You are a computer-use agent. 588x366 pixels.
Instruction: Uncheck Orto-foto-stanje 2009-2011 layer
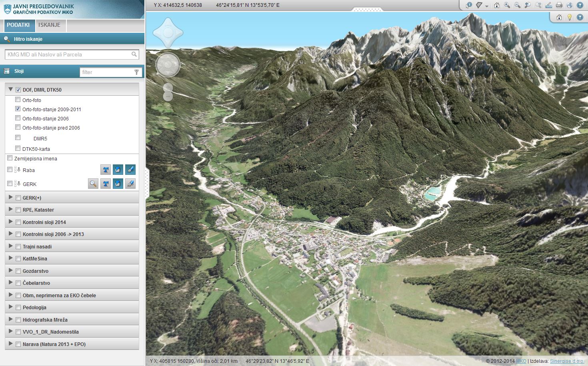point(18,109)
